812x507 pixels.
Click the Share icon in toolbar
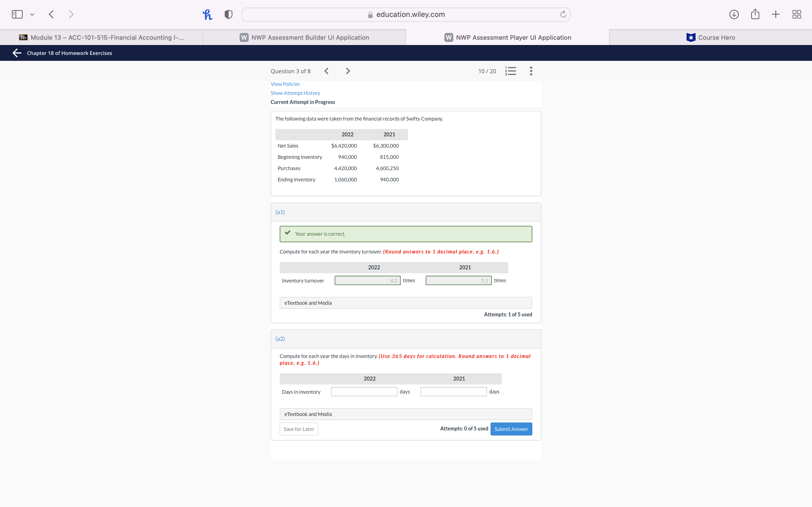coord(755,14)
